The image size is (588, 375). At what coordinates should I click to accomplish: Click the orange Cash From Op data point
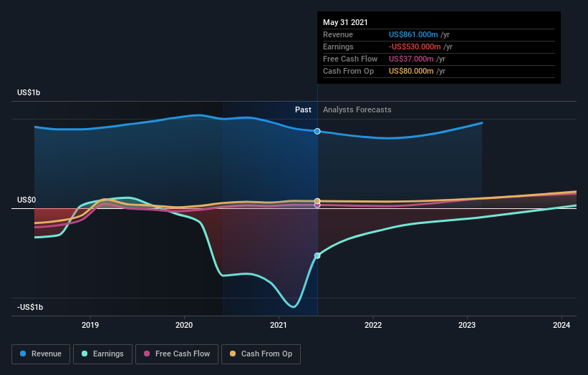point(317,201)
